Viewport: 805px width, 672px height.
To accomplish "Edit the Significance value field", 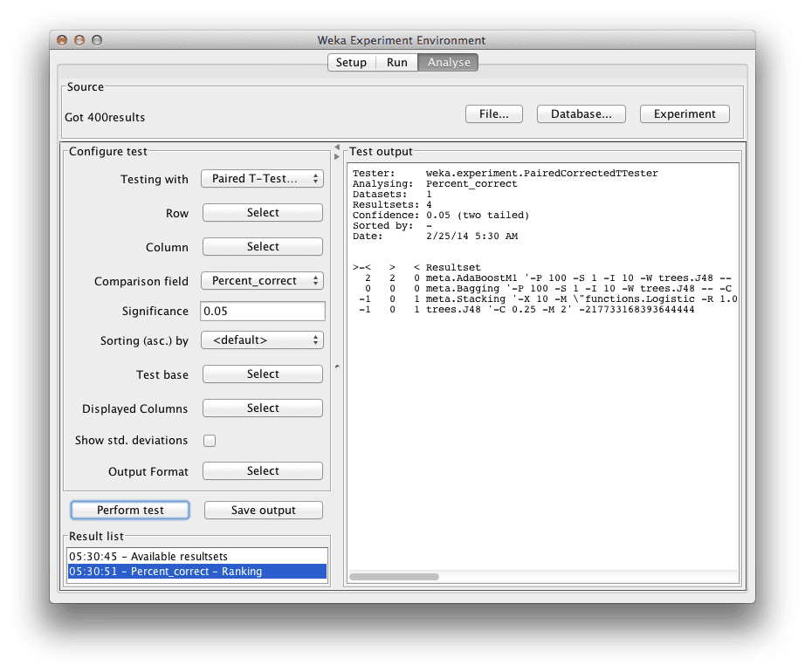I will (x=262, y=311).
